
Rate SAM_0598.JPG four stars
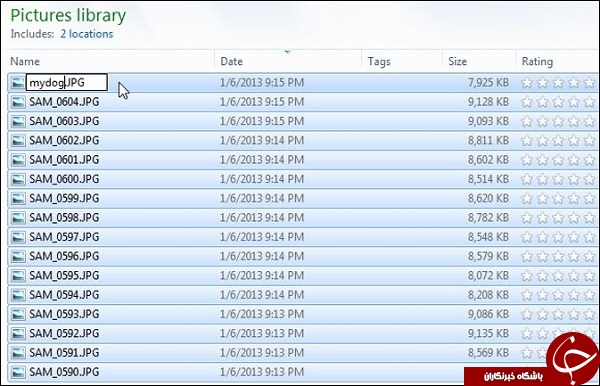[x=574, y=217]
